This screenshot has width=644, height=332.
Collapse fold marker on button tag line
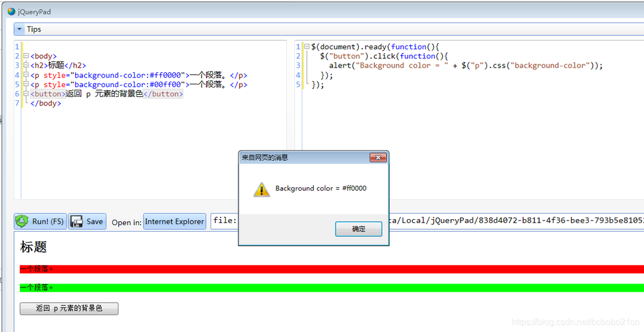(x=26, y=94)
